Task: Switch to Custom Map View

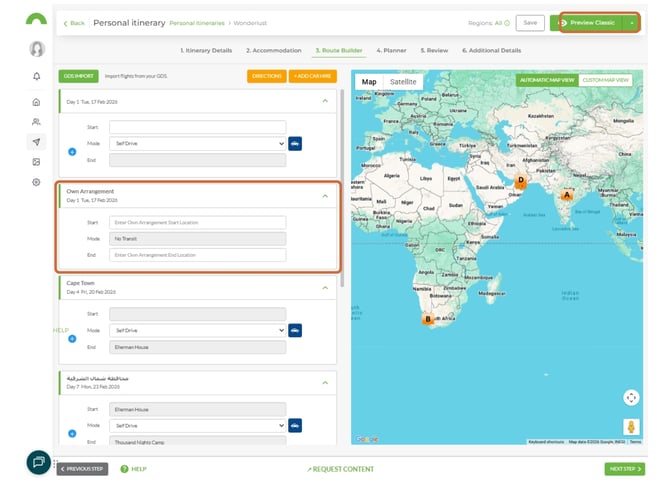Action: point(605,80)
